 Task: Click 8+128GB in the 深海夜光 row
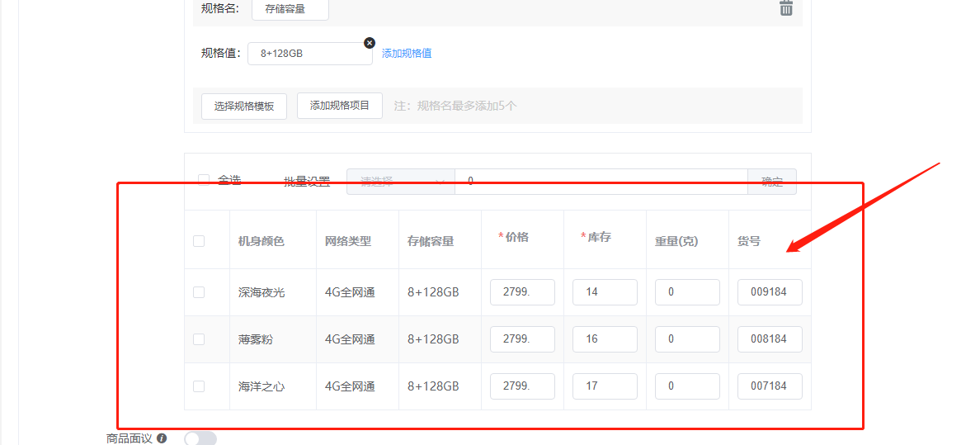pyautogui.click(x=433, y=292)
